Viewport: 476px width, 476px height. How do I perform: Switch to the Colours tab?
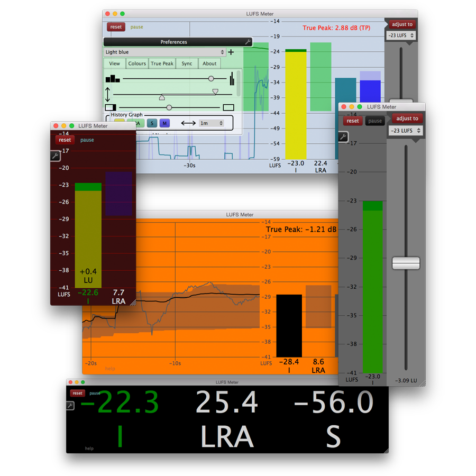tap(137, 63)
